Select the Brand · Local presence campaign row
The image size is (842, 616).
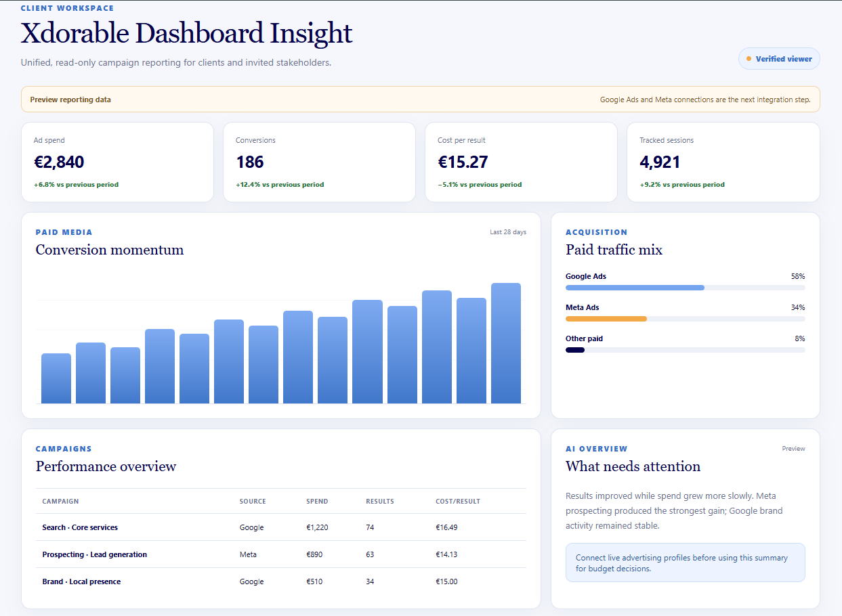pos(281,581)
